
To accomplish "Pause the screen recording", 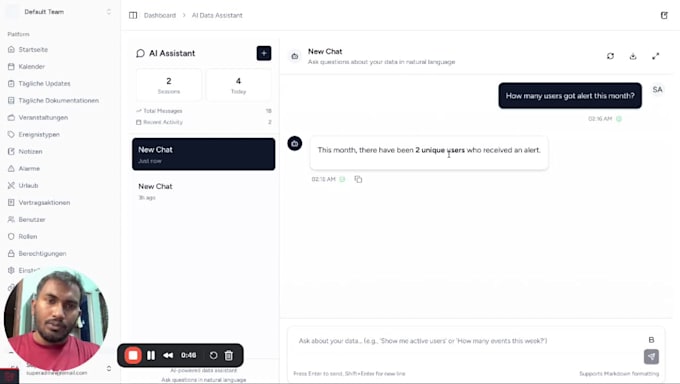I will point(151,355).
